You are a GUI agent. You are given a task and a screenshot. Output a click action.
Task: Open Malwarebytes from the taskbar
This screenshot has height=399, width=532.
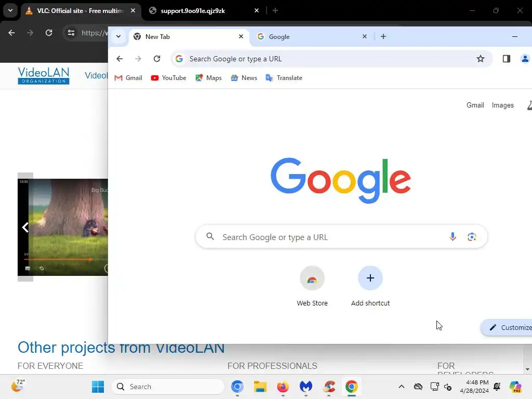click(305, 387)
